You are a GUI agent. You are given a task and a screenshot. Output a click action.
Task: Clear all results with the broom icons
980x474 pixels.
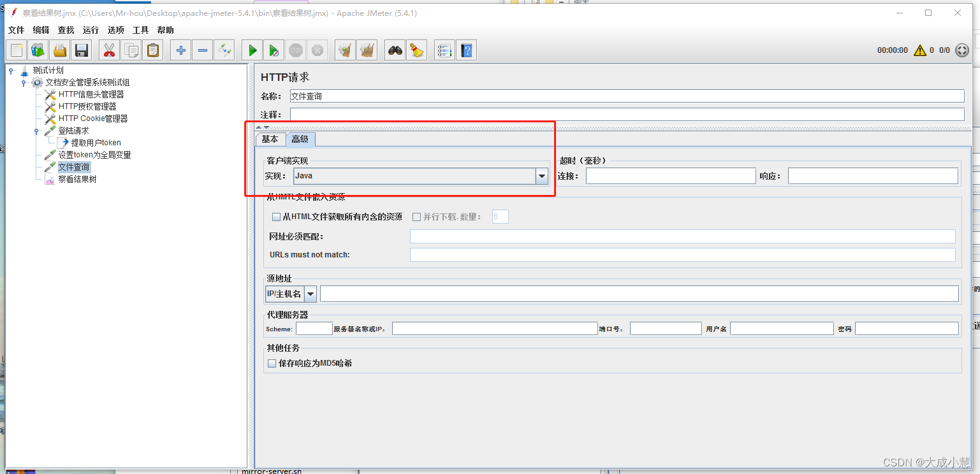367,50
